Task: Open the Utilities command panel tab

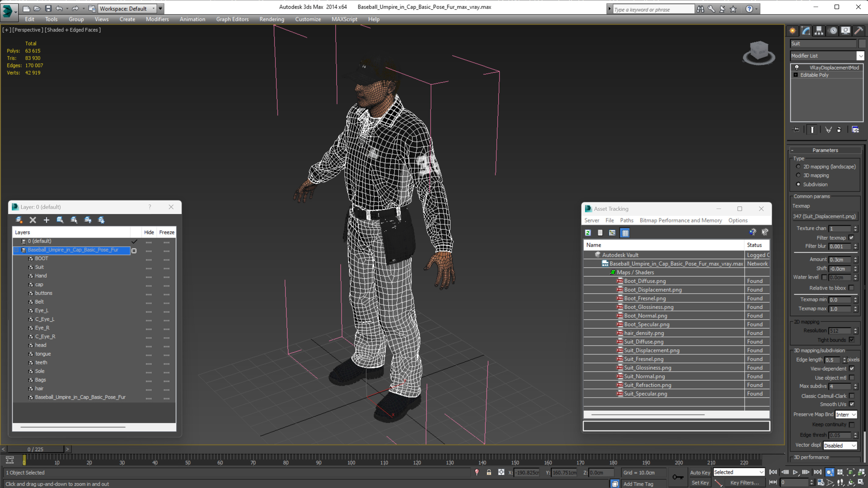Action: (859, 31)
